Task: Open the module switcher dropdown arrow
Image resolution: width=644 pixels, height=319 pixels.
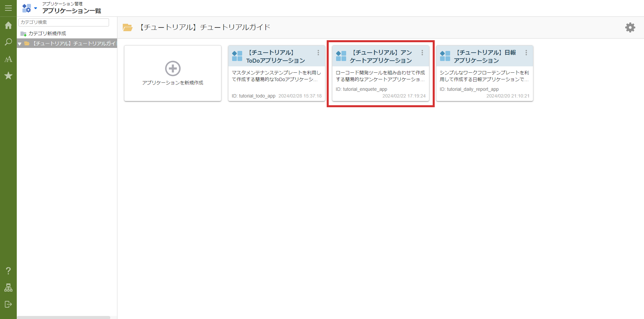Action: pyautogui.click(x=35, y=8)
